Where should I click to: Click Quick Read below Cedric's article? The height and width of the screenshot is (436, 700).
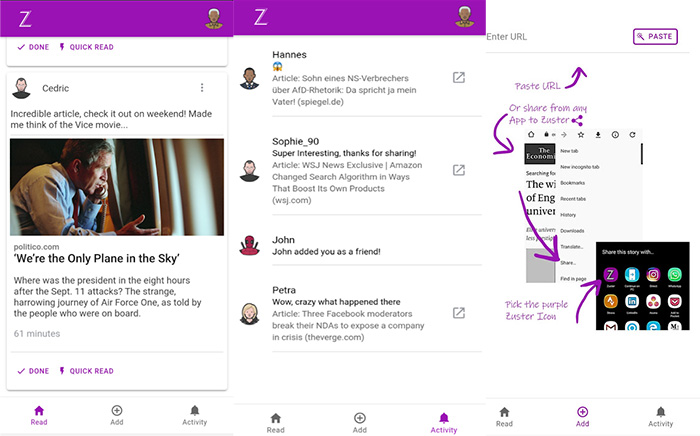coord(87,371)
